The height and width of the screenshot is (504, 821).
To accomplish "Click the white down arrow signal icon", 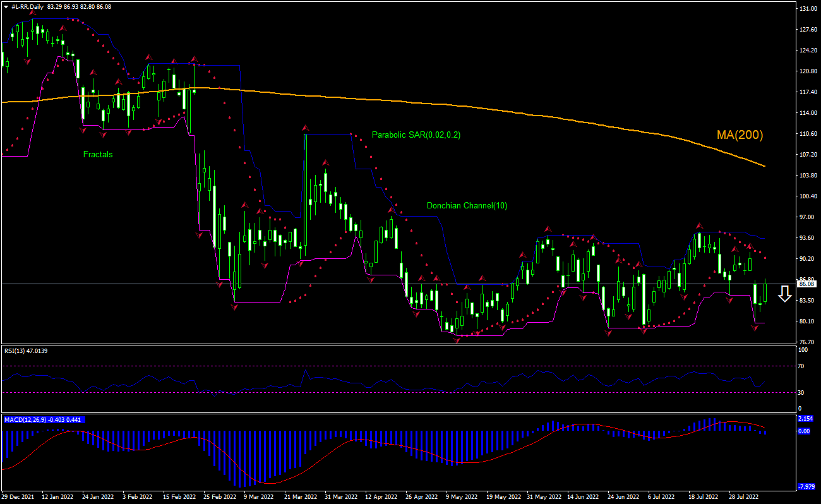I will [784, 294].
